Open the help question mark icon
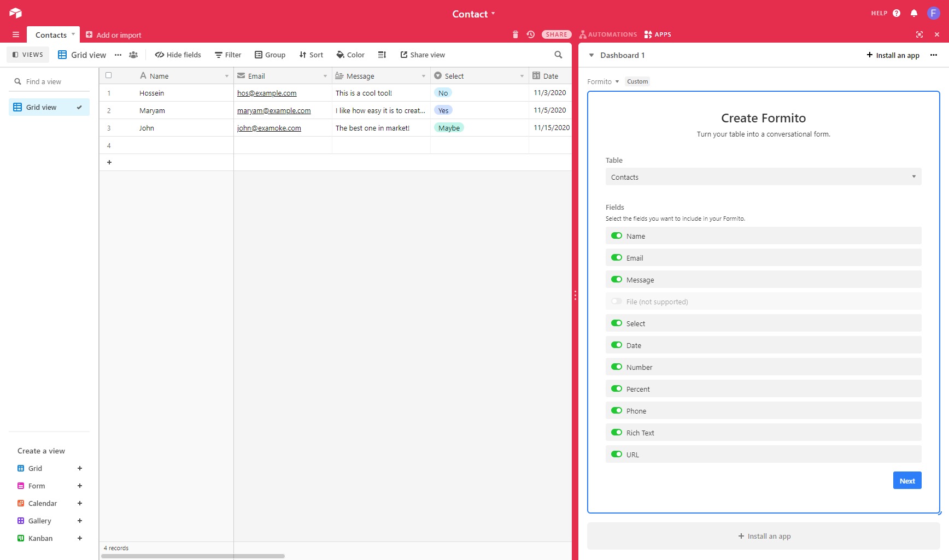Screen dimensions: 949x560 click(897, 13)
